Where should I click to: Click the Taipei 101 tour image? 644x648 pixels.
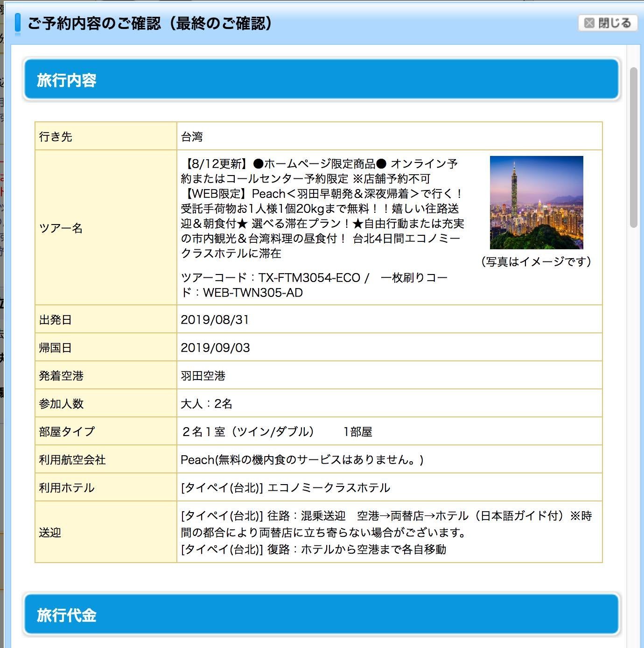point(536,202)
